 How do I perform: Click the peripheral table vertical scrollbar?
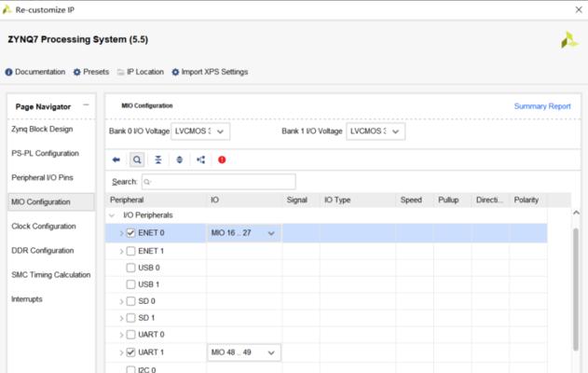pyautogui.click(x=576, y=289)
